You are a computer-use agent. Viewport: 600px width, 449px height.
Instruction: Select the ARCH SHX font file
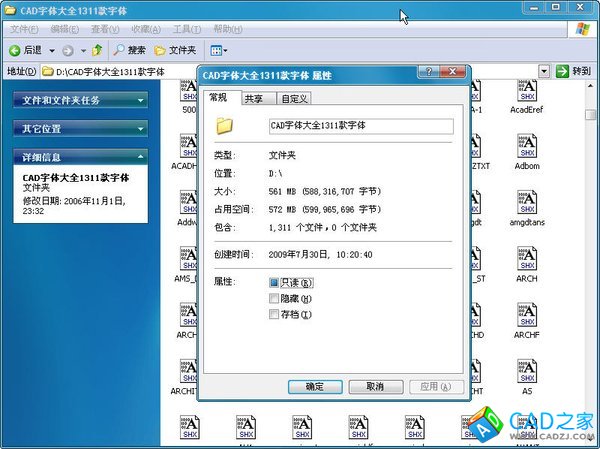[527, 264]
